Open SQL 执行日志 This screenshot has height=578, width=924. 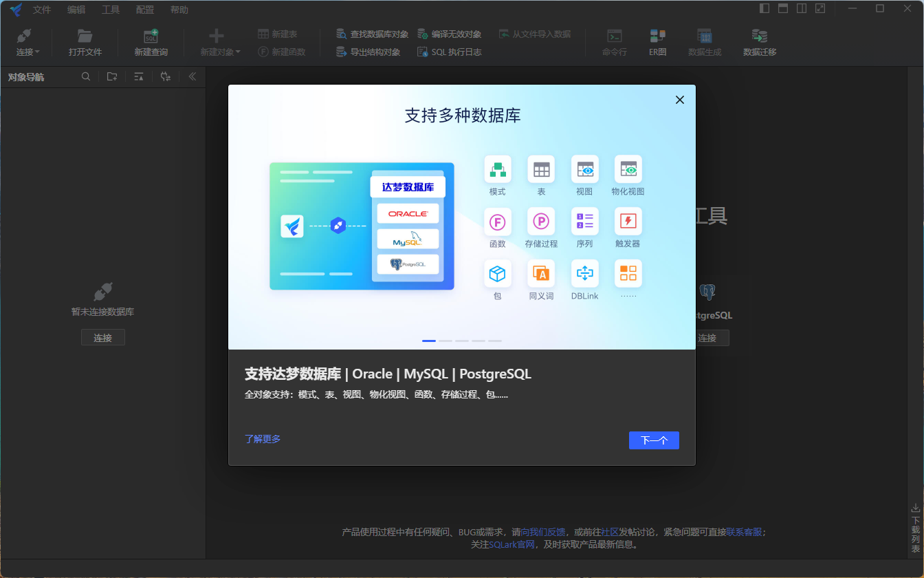(x=449, y=52)
